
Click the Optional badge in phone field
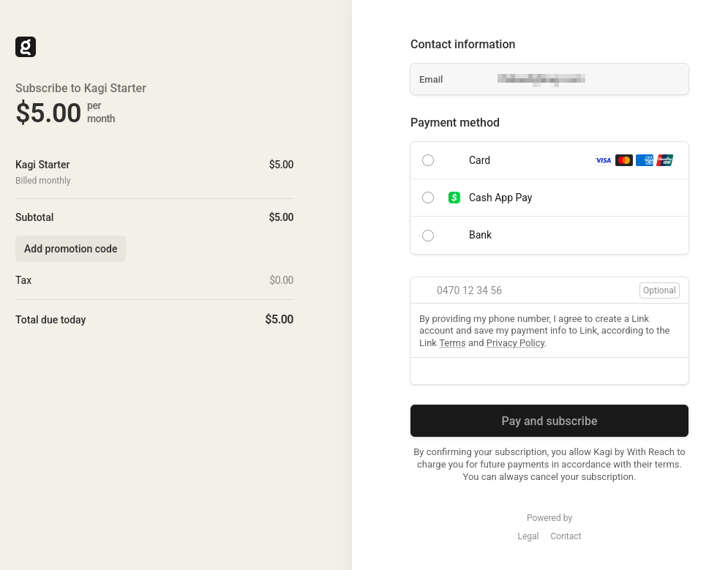pos(658,290)
